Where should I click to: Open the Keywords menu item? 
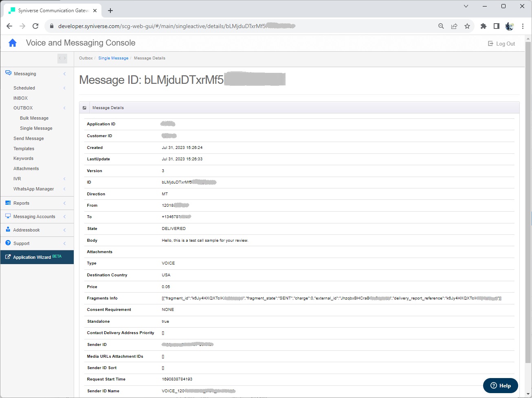tap(23, 158)
